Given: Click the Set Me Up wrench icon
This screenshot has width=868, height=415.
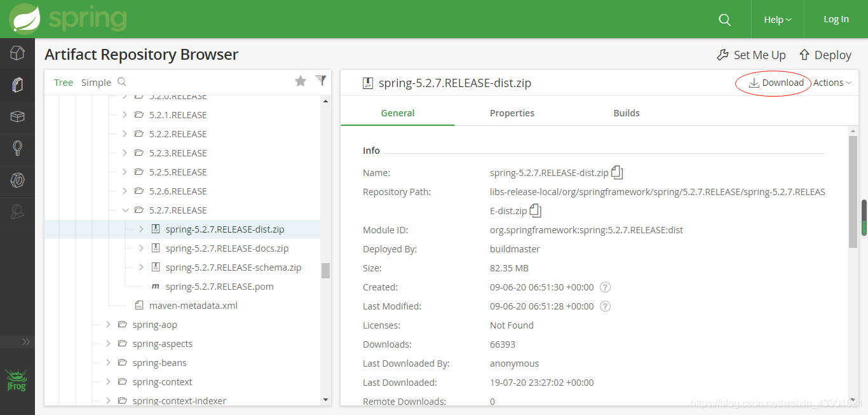Looking at the screenshot, I should click(722, 55).
